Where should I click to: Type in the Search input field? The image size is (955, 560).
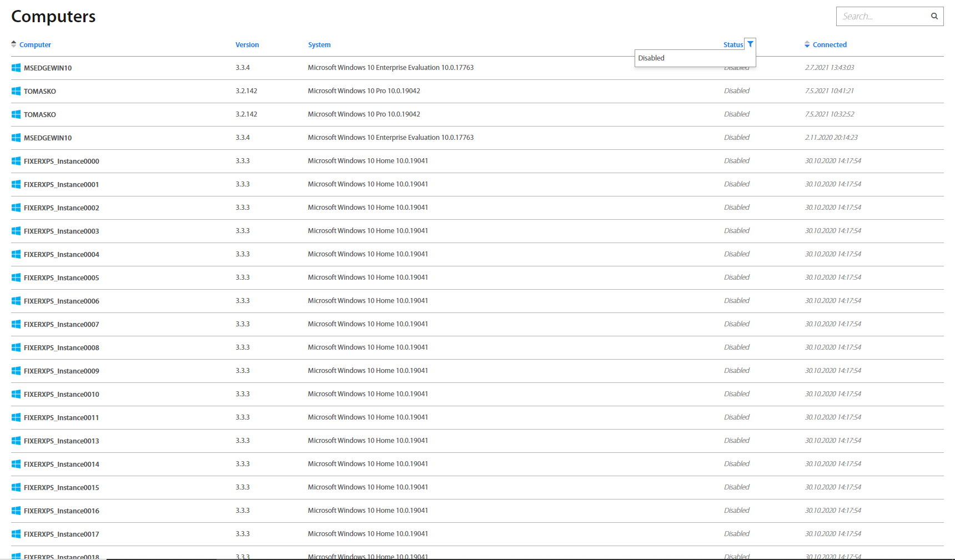(x=883, y=17)
